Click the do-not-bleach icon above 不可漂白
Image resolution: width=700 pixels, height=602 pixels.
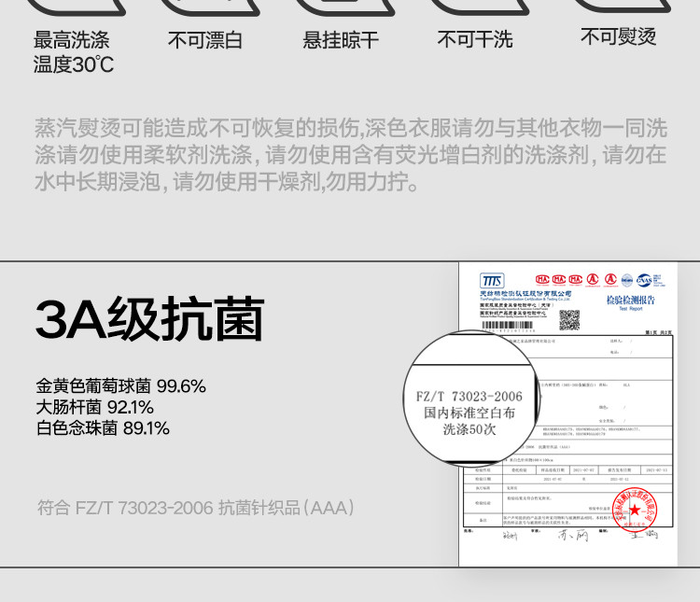(206, 7)
